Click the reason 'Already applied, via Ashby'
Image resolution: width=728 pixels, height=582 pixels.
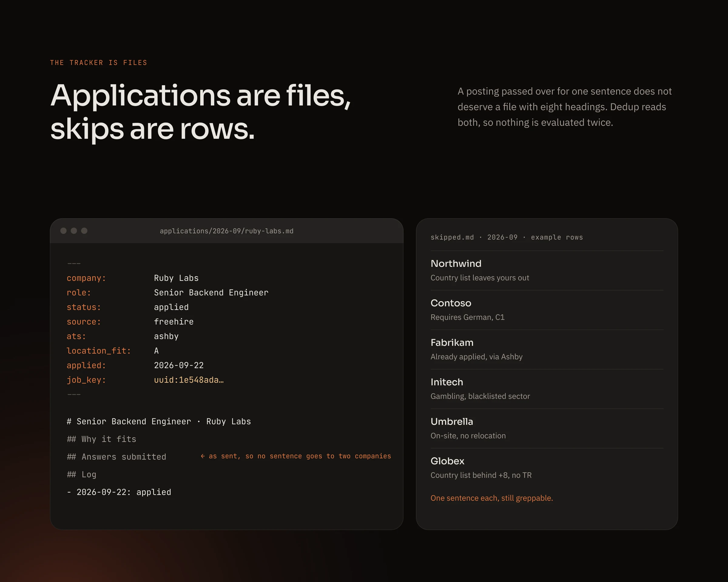pos(477,356)
